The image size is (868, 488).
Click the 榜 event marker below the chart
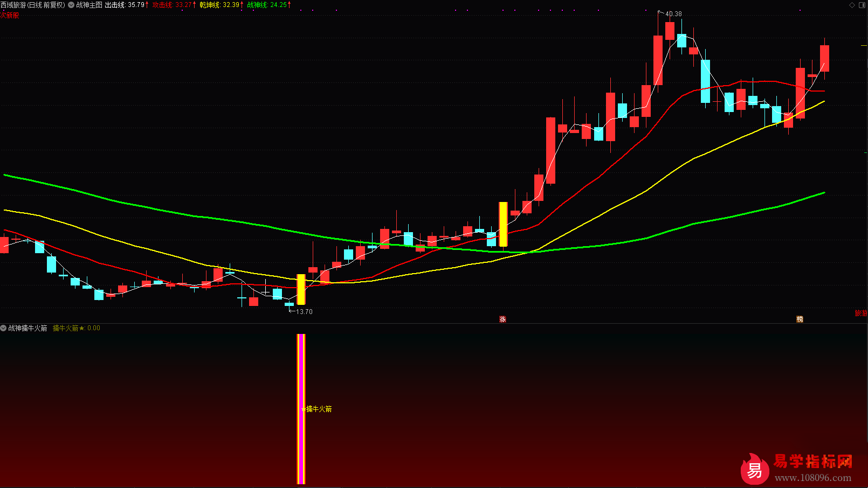click(800, 319)
